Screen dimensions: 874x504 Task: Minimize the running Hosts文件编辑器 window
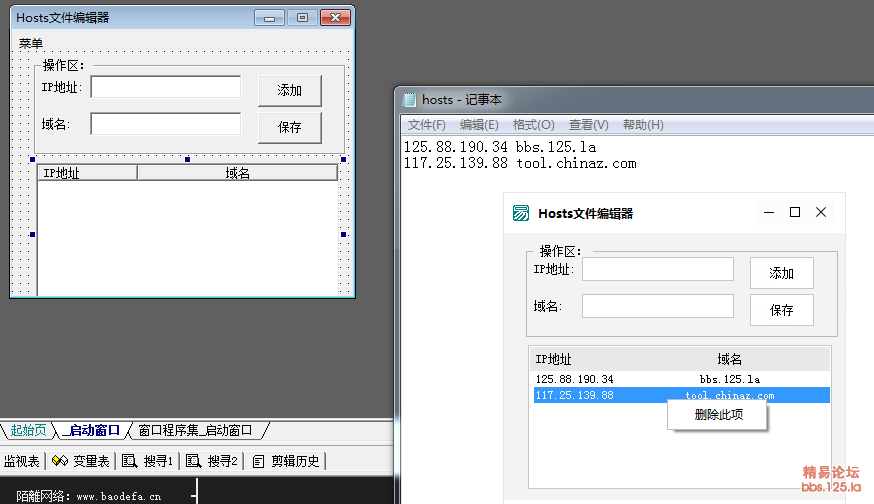coord(769,212)
